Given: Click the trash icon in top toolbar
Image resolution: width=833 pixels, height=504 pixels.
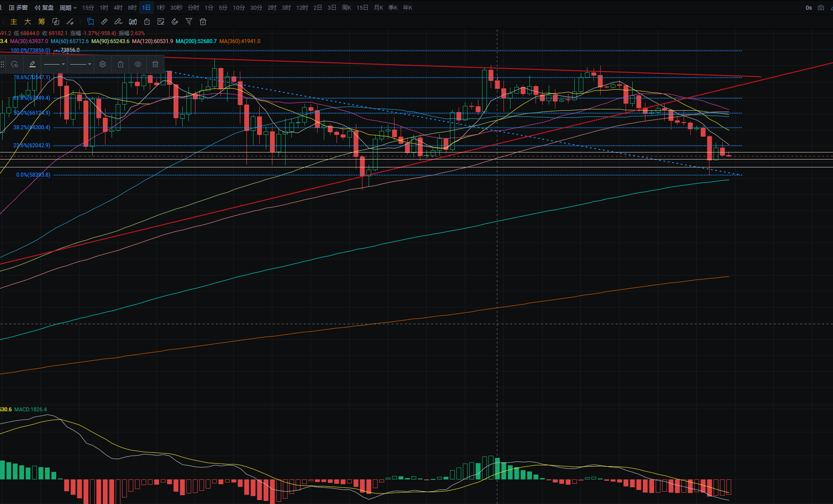Looking at the screenshot, I should (x=203, y=22).
